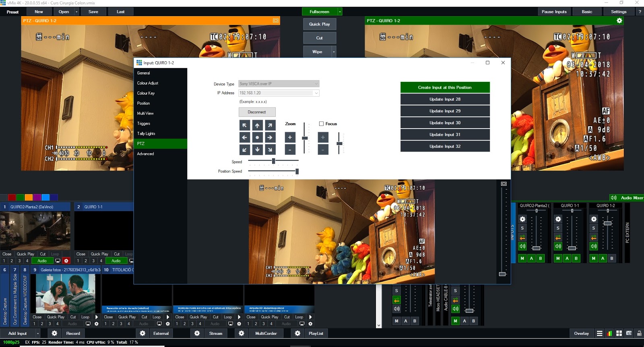
Task: Expand the Fullscreen dropdown arrow
Action: point(340,12)
